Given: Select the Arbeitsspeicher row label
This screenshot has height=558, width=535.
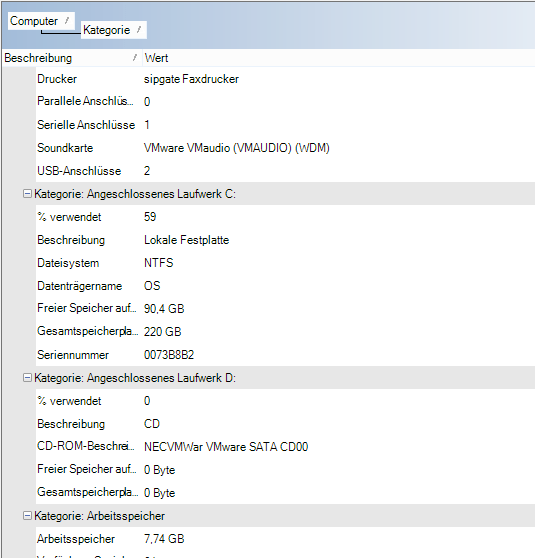Looking at the screenshot, I should click(76, 539).
